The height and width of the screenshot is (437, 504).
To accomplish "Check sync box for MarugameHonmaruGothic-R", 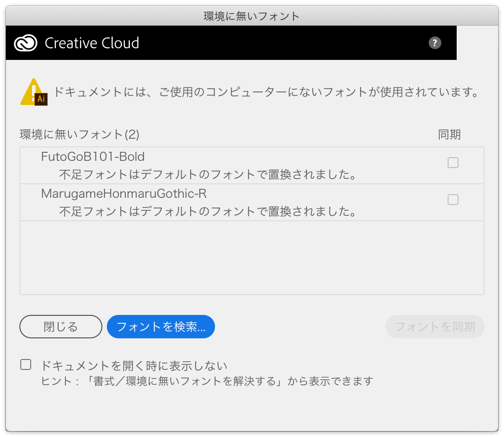I will coord(453,200).
